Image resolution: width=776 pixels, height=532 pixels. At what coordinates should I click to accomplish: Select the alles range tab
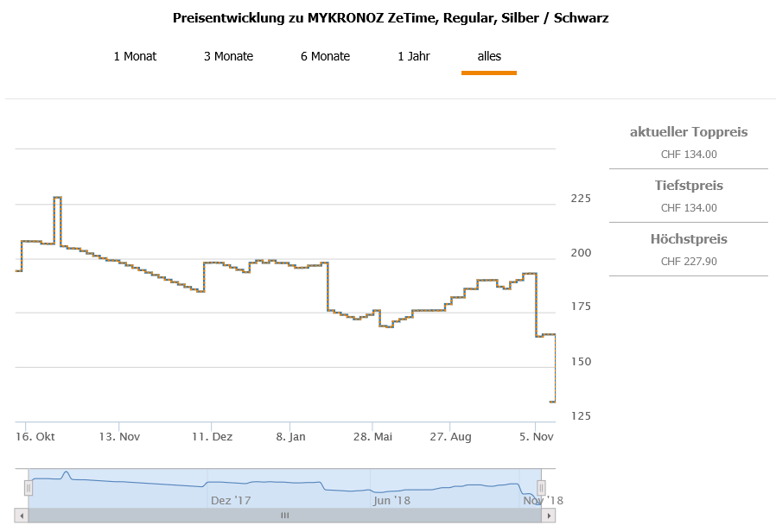[489, 56]
